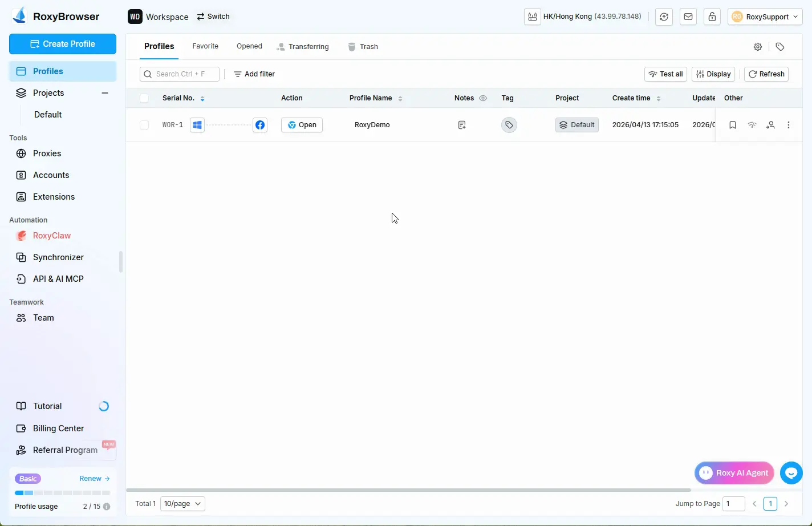This screenshot has height=526, width=812.
Task: Open more options menu for RoxyDemo
Action: (x=789, y=125)
